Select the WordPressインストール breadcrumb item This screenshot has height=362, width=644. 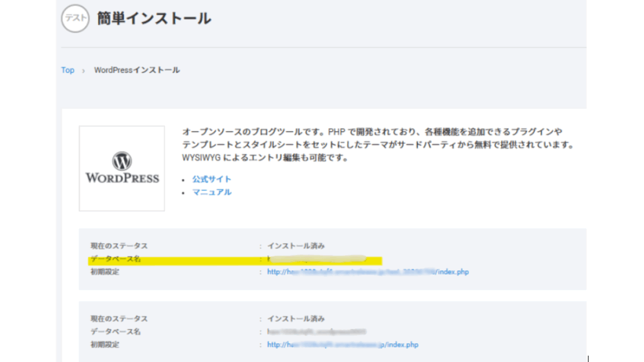[x=136, y=70]
